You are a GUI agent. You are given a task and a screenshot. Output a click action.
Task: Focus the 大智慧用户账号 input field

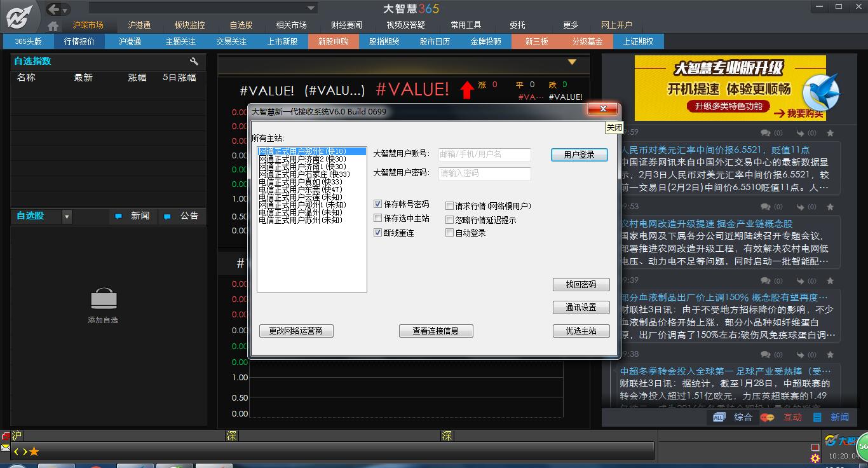tap(484, 155)
